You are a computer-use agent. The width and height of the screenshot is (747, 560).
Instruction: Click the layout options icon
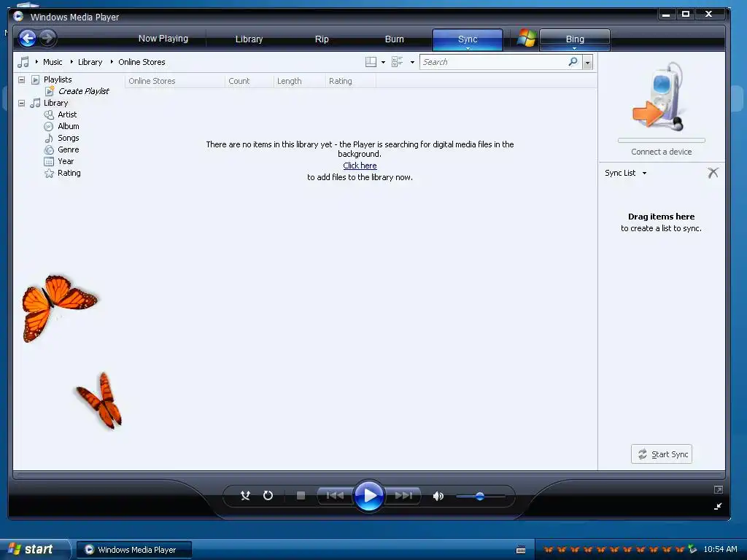[x=371, y=62]
